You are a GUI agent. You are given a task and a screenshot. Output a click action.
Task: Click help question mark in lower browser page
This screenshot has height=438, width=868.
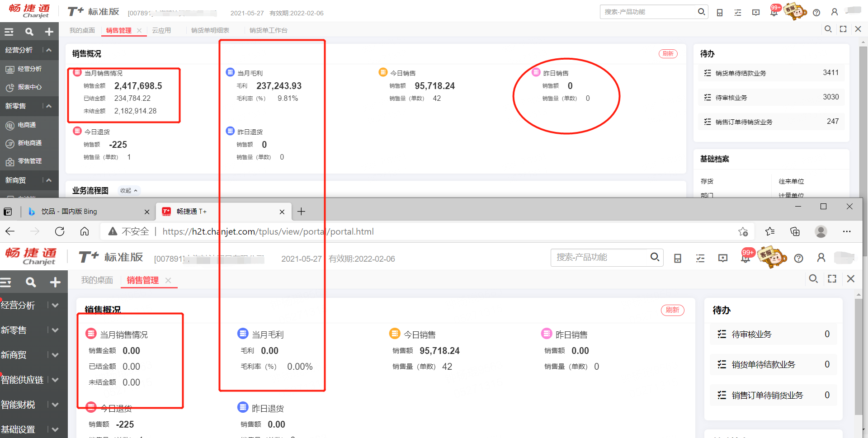click(799, 258)
